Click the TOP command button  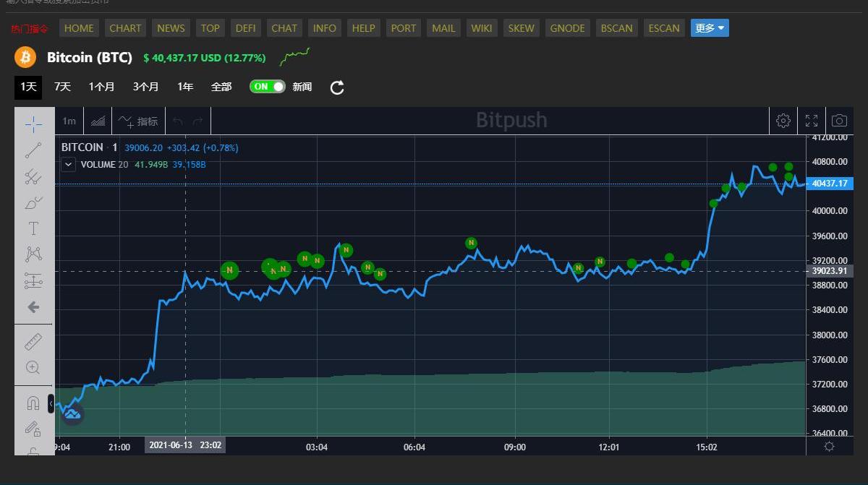tap(210, 28)
